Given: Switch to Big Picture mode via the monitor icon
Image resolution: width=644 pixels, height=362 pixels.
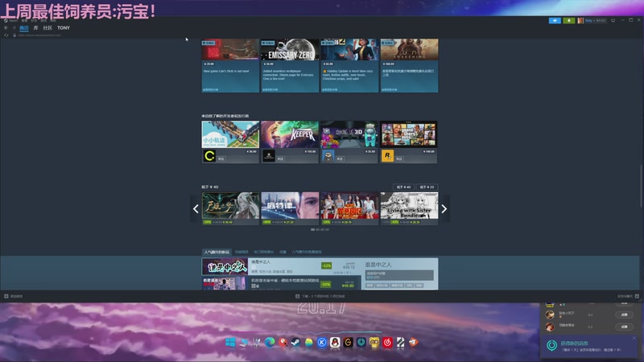Looking at the screenshot, I should click(x=613, y=21).
